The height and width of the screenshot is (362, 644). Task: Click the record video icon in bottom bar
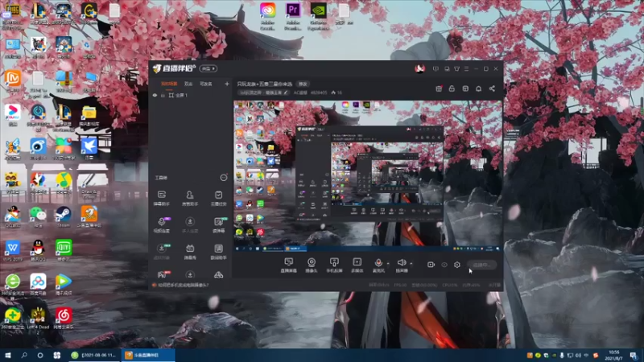pyautogui.click(x=431, y=265)
